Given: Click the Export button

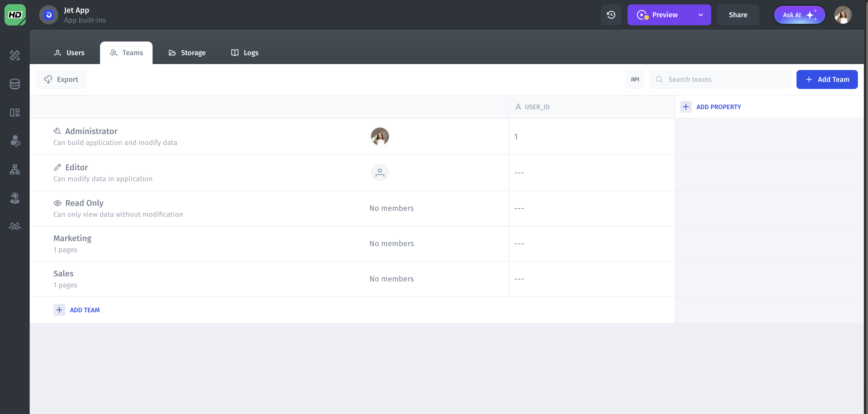Looking at the screenshot, I should pos(61,79).
